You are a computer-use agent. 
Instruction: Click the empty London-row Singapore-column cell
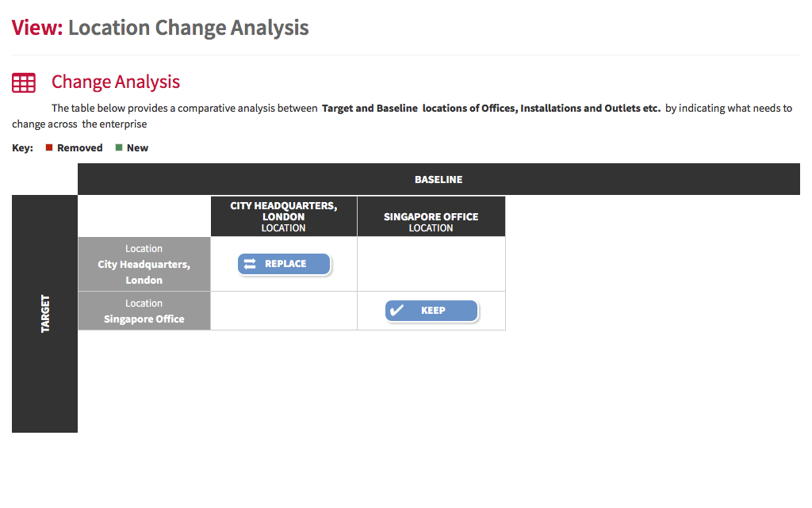pyautogui.click(x=431, y=264)
